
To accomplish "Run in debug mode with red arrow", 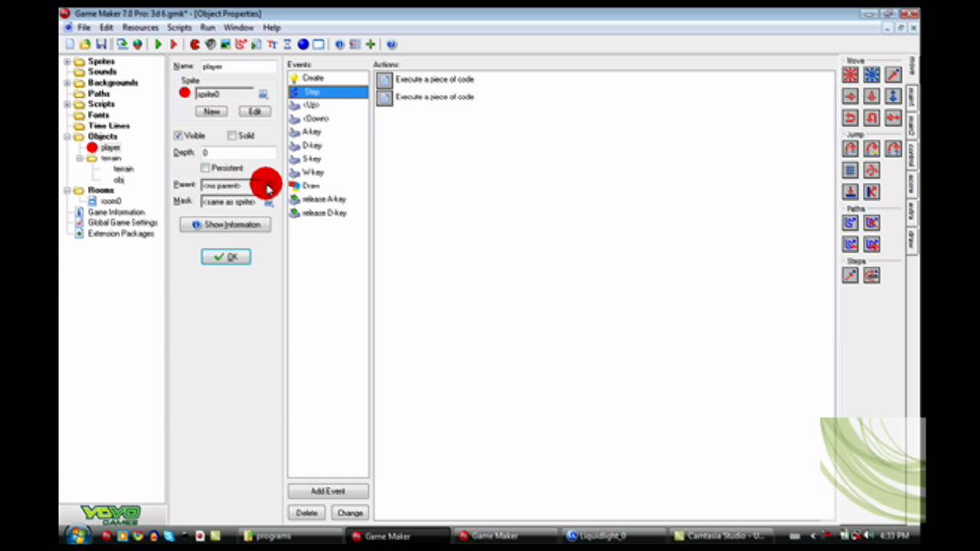I will (x=173, y=44).
